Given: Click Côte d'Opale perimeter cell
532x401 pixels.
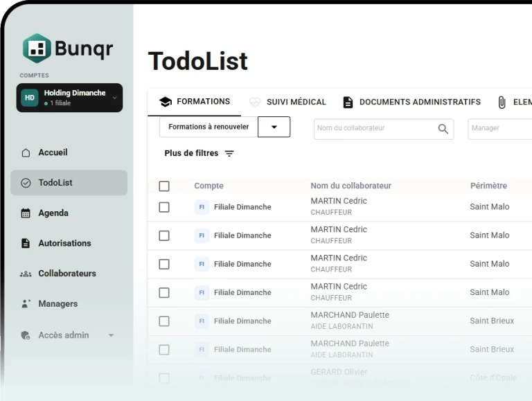Looking at the screenshot, I should tap(493, 378).
